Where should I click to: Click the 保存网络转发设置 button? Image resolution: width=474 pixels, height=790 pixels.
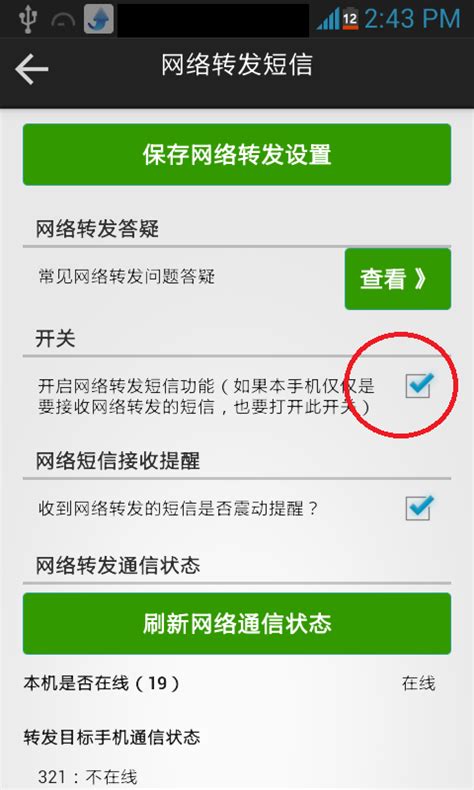[x=237, y=155]
